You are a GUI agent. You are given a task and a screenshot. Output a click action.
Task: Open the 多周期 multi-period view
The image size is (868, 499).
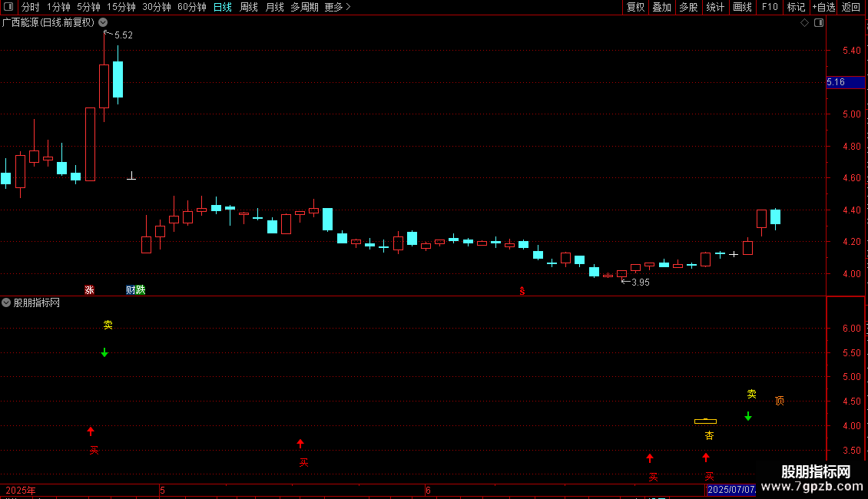coord(304,7)
